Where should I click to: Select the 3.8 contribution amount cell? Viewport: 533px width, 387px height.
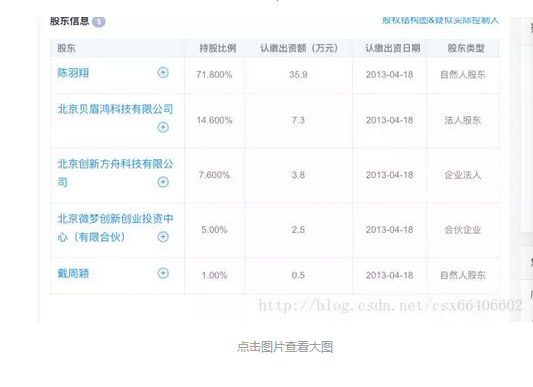click(x=298, y=175)
